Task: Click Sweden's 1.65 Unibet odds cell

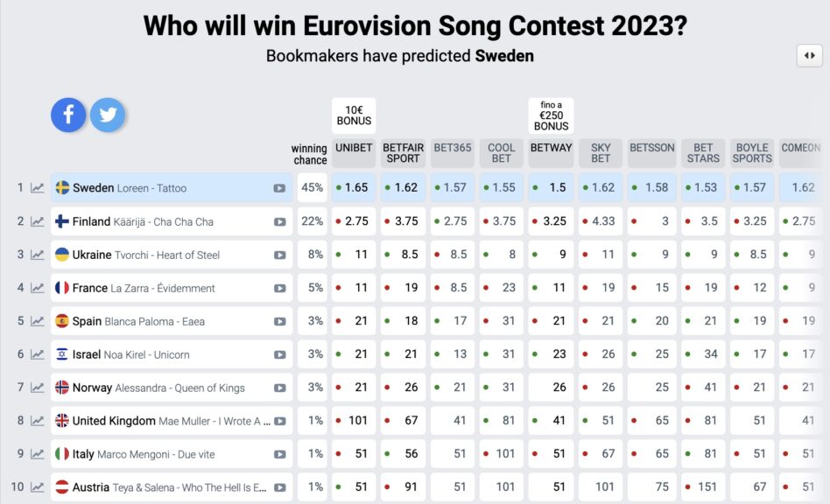Action: 354,188
